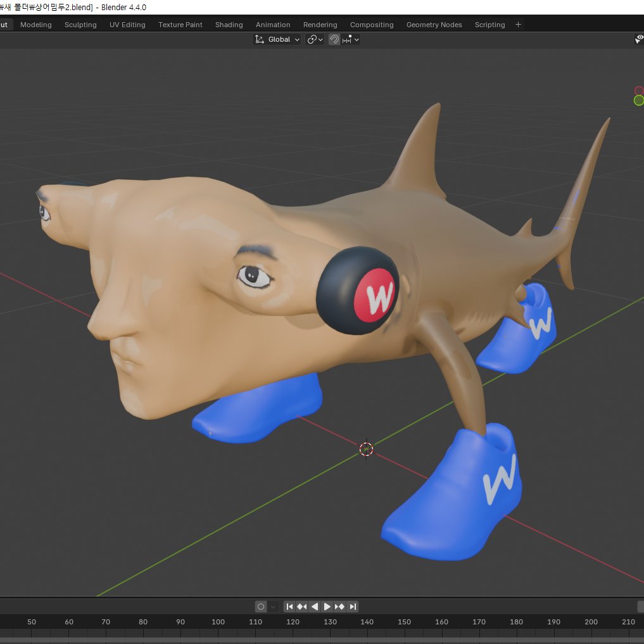The width and height of the screenshot is (644, 644).
Task: Open the snapping options dropdown
Action: click(351, 39)
